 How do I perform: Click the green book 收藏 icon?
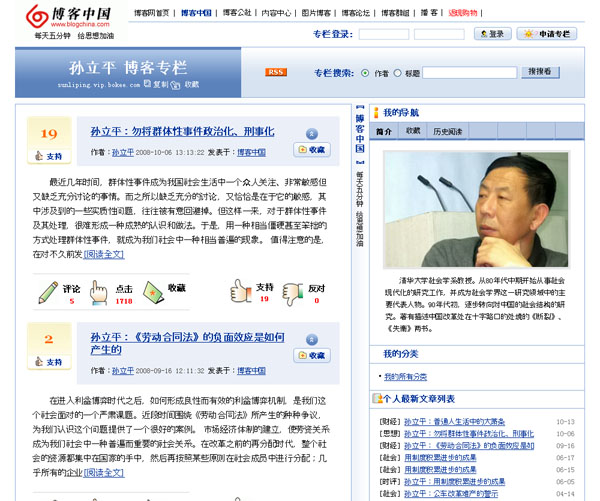(153, 293)
